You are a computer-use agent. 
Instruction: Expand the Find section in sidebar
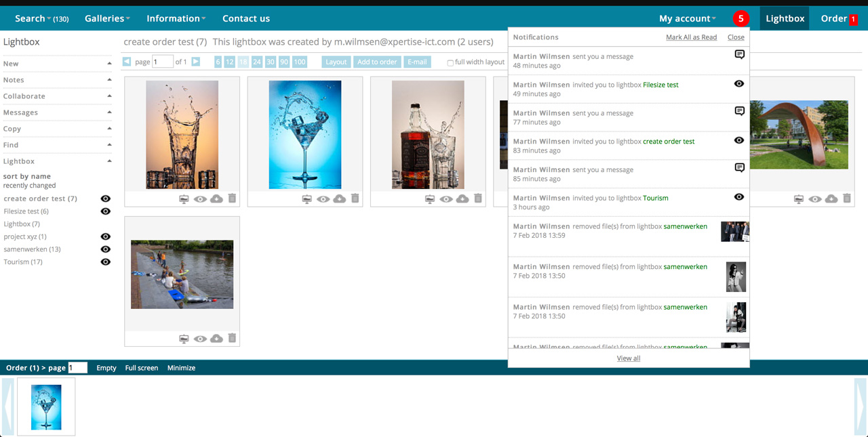[x=58, y=145]
